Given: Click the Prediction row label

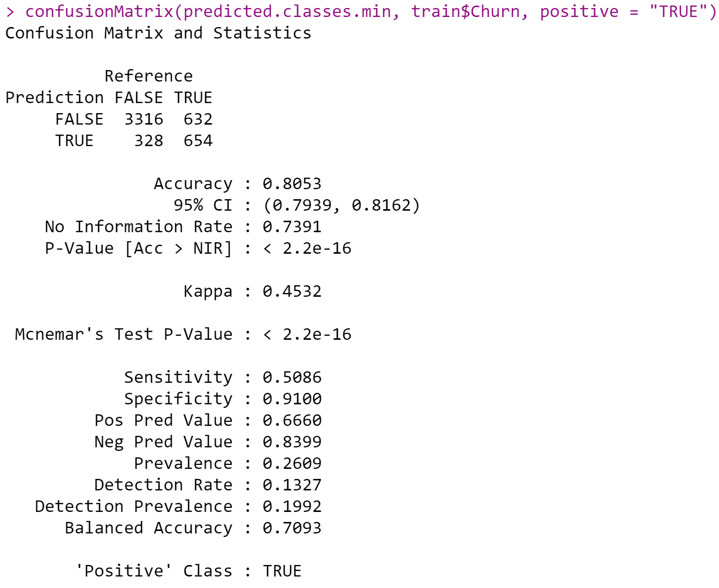Looking at the screenshot, I should [55, 98].
